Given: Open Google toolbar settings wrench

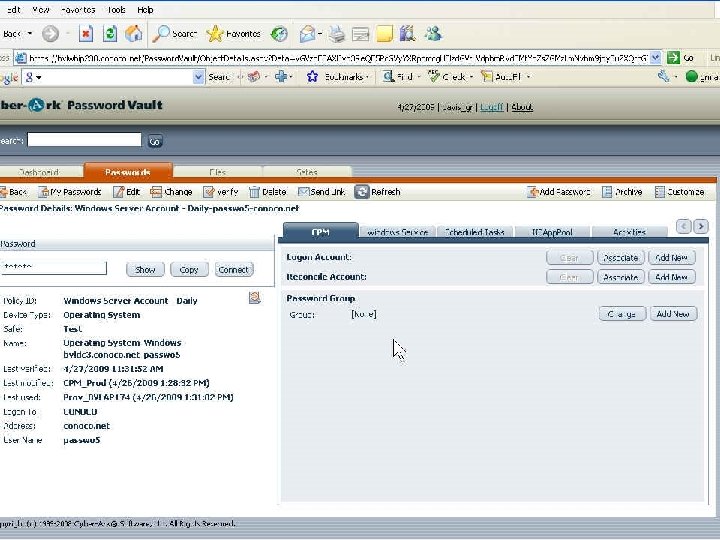Looking at the screenshot, I should (x=663, y=76).
